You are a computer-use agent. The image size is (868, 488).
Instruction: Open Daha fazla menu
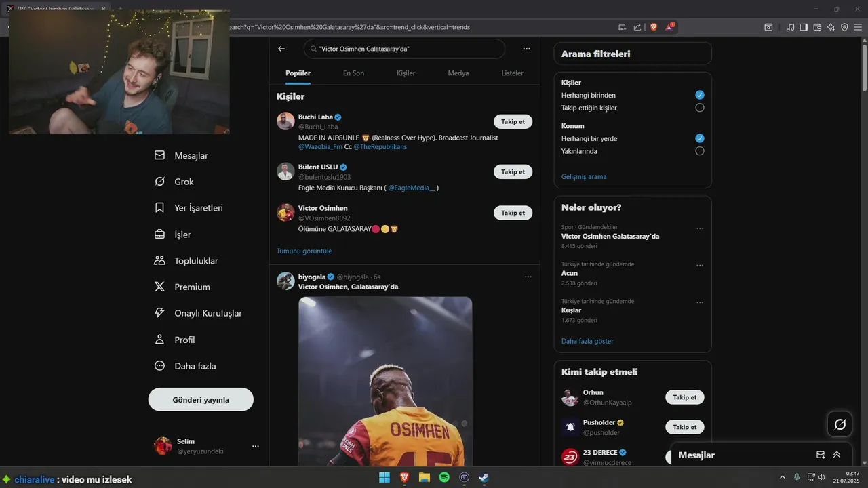[x=185, y=366]
